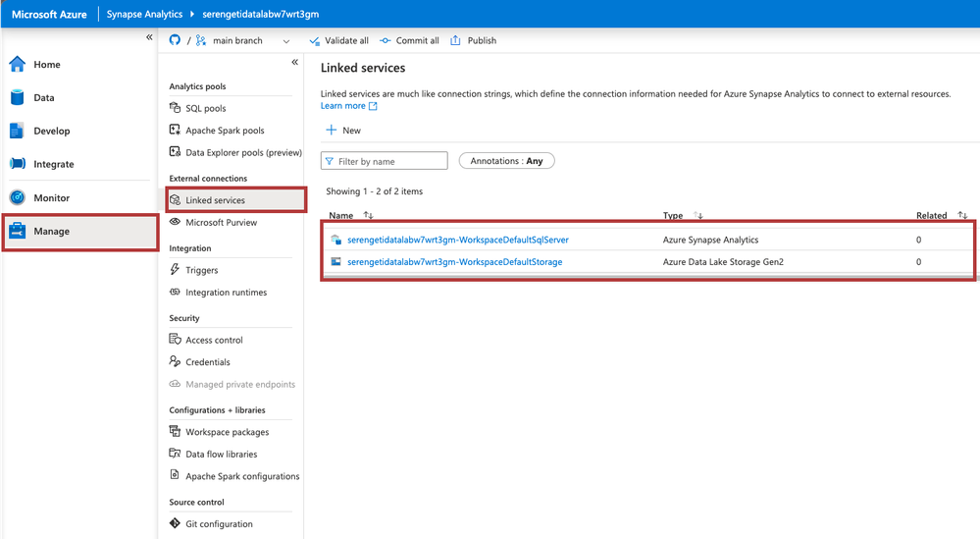Image resolution: width=980 pixels, height=539 pixels.
Task: Click the Azure Data Lake Storage Gen2 cell
Action: [x=723, y=262]
